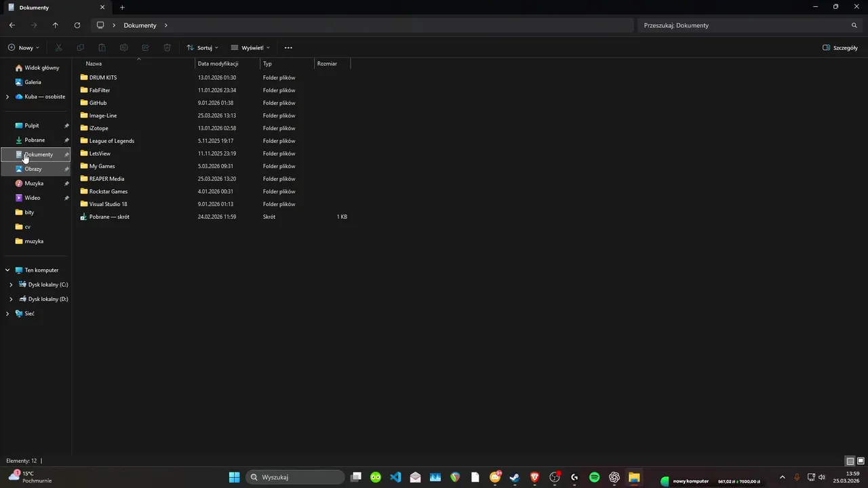Collapse the Ten komputer tree node
868x488 pixels.
click(x=7, y=270)
